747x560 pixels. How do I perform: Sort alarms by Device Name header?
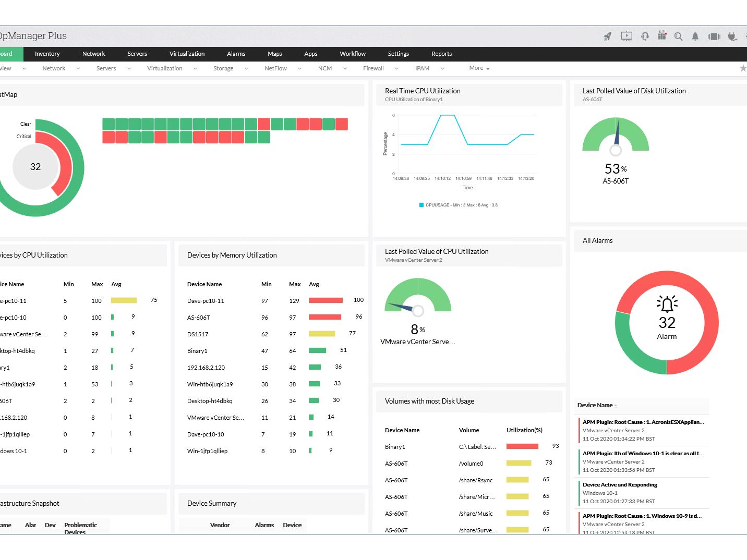pyautogui.click(x=595, y=405)
